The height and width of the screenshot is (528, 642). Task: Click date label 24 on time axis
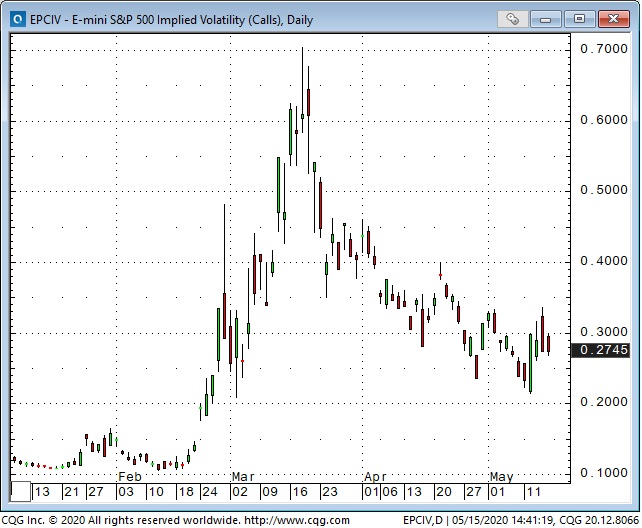(210, 492)
